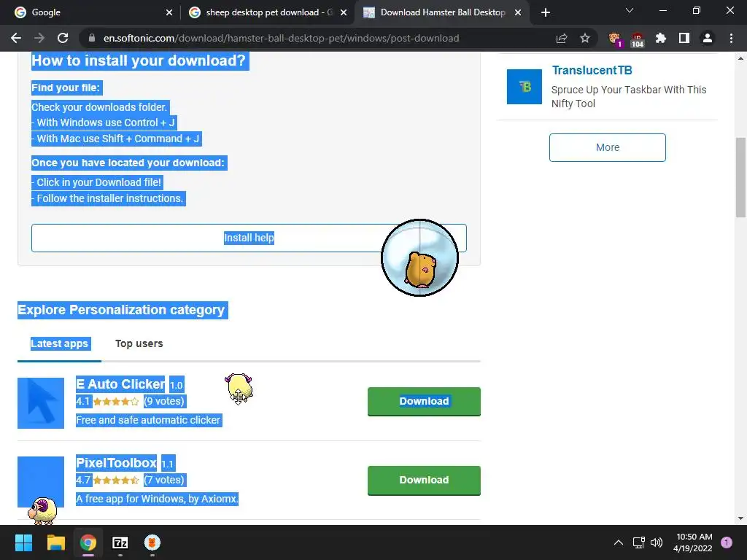Go back to the previous page

(x=16, y=38)
